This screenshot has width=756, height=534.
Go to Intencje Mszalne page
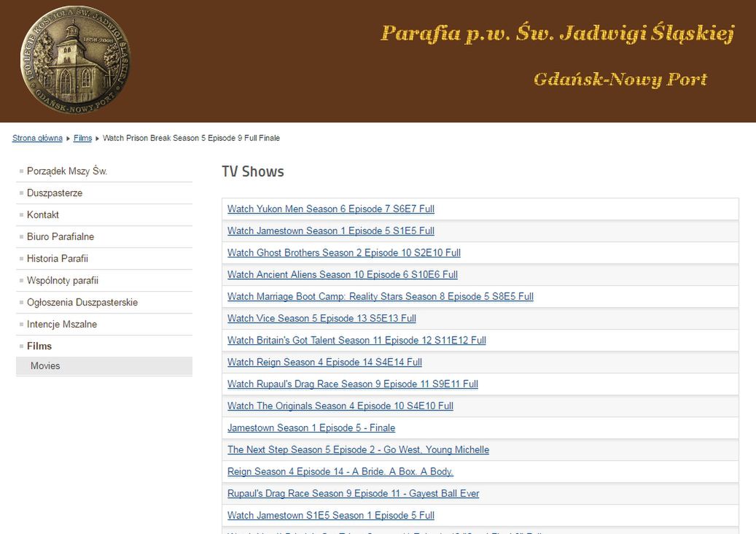pyautogui.click(x=62, y=324)
